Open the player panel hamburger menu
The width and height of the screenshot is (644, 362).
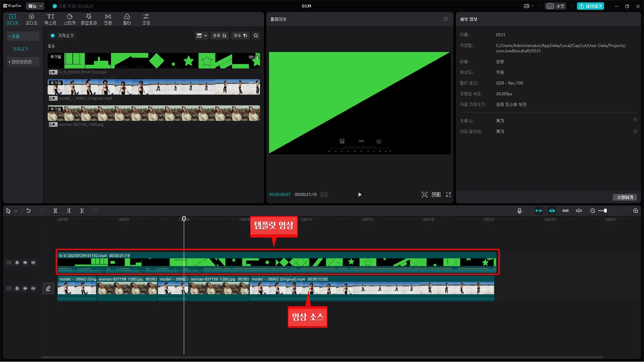coord(446,19)
